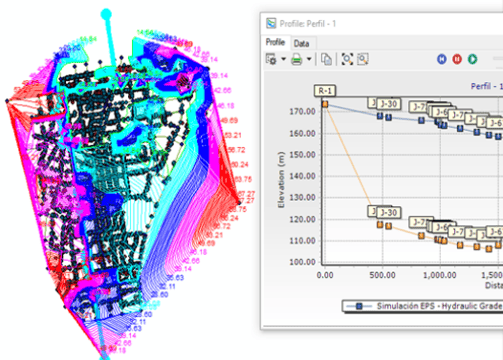Select the lower J-30 label near 120 m
This screenshot has width=503, height=360.
pyautogui.click(x=389, y=212)
